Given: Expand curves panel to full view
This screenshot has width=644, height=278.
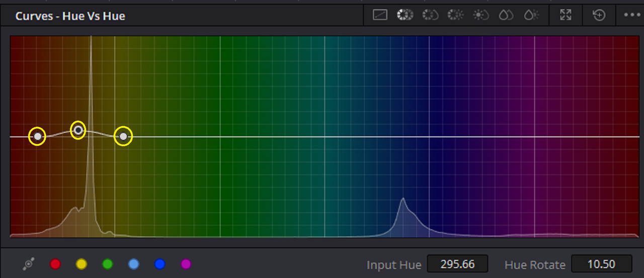Looking at the screenshot, I should point(566,15).
